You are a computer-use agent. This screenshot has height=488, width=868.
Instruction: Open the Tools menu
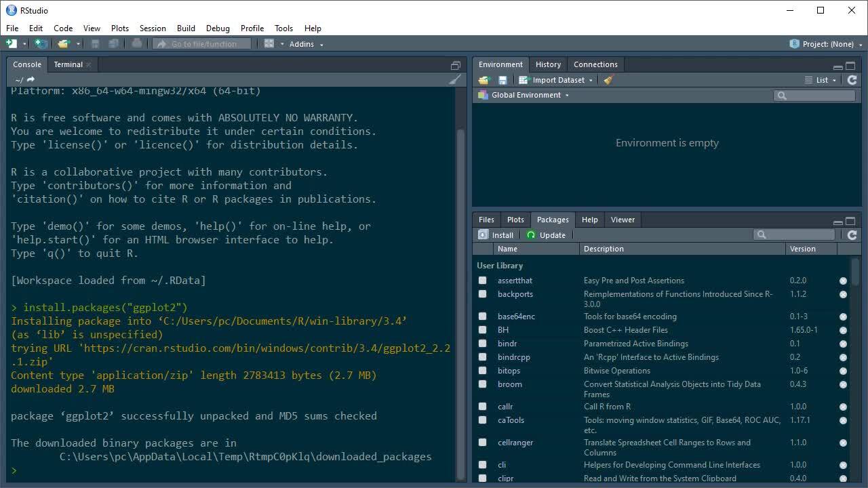(x=283, y=28)
